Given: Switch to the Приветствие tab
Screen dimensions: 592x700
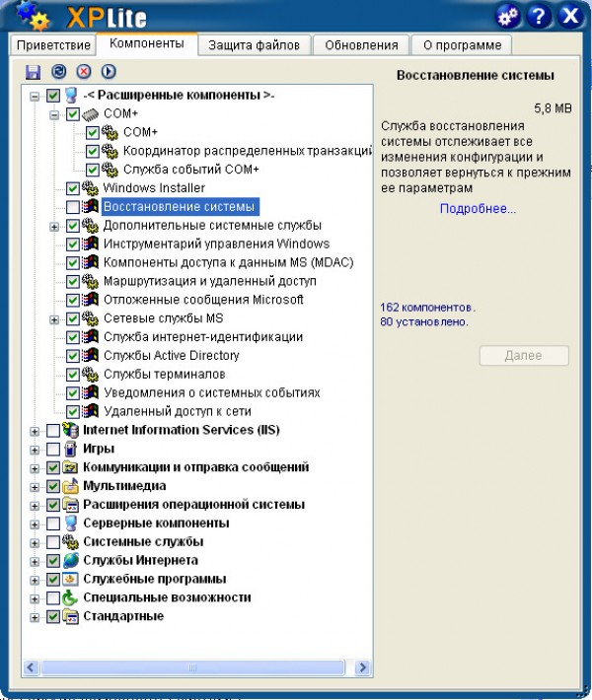Looking at the screenshot, I should click(x=53, y=45).
